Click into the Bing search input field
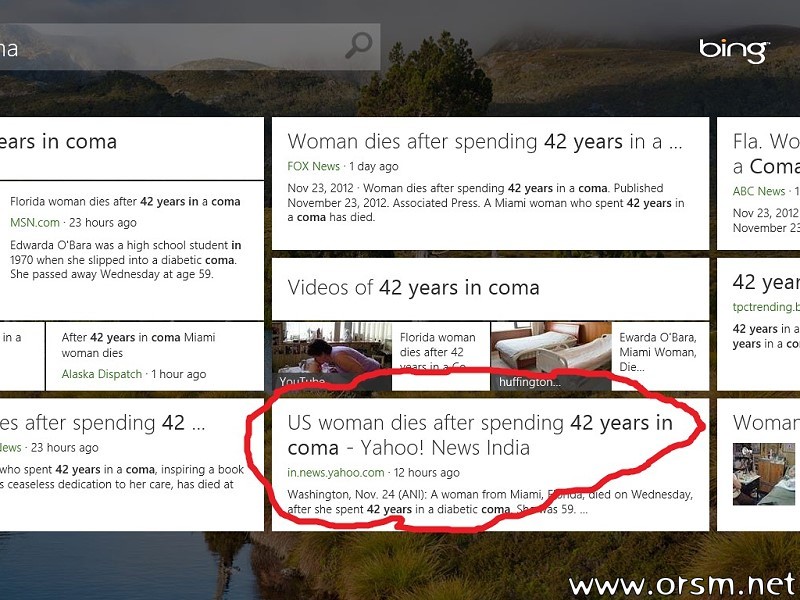 coord(190,47)
